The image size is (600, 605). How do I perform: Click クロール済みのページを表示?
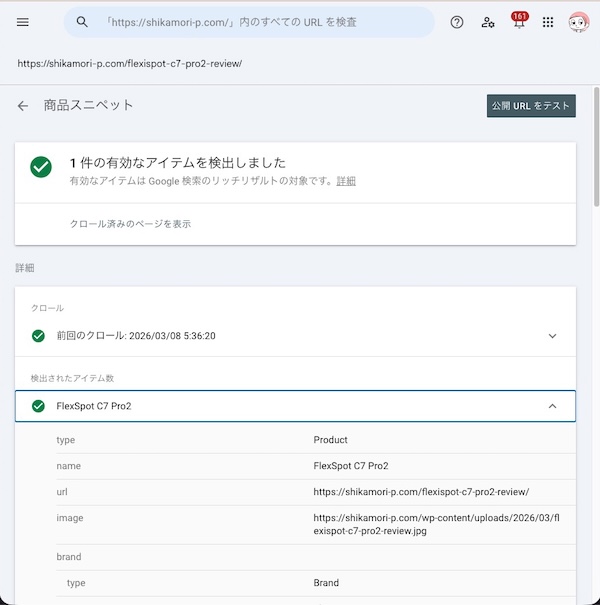(130, 224)
